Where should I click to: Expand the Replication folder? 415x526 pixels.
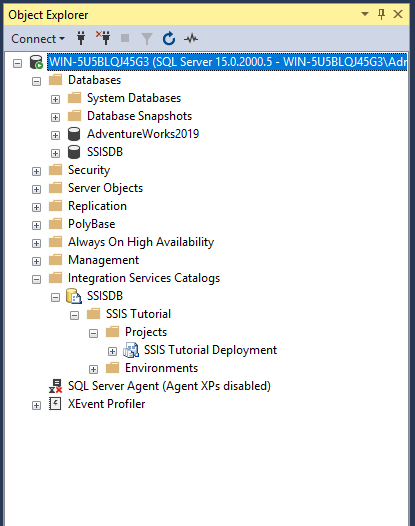pyautogui.click(x=36, y=208)
